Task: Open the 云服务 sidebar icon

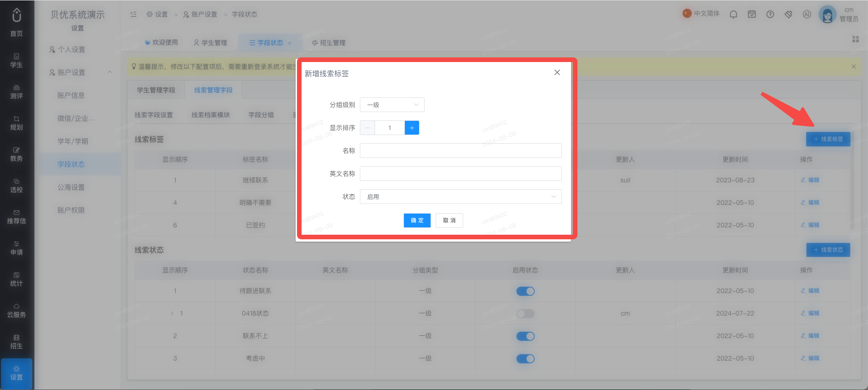Action: tap(17, 311)
